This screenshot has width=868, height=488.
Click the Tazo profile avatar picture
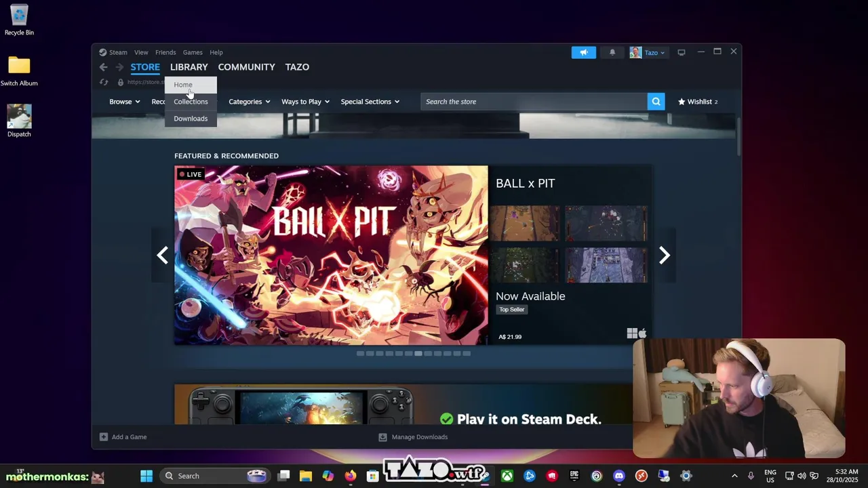(635, 52)
